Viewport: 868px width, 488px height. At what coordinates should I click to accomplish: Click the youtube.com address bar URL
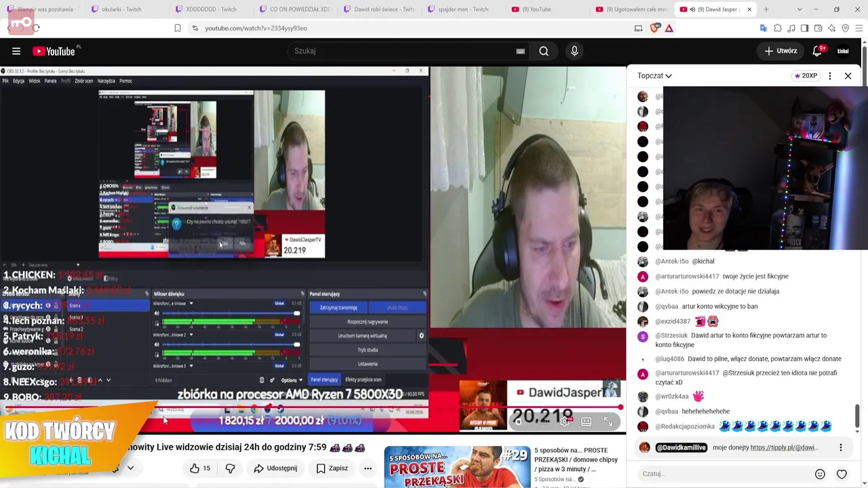click(256, 28)
